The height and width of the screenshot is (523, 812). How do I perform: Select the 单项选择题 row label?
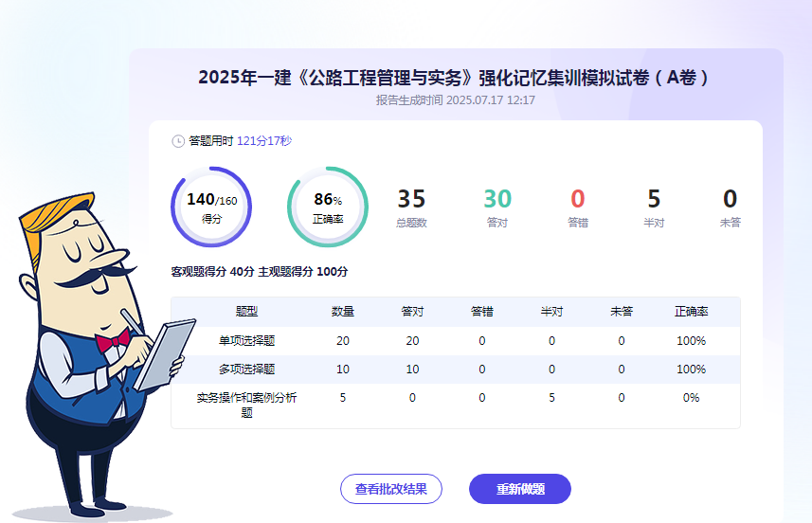246,341
